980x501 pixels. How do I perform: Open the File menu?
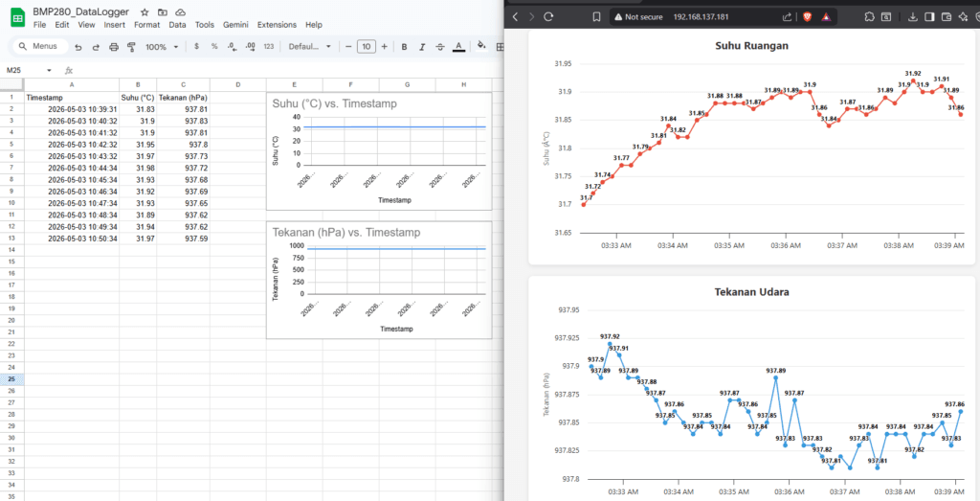(39, 25)
